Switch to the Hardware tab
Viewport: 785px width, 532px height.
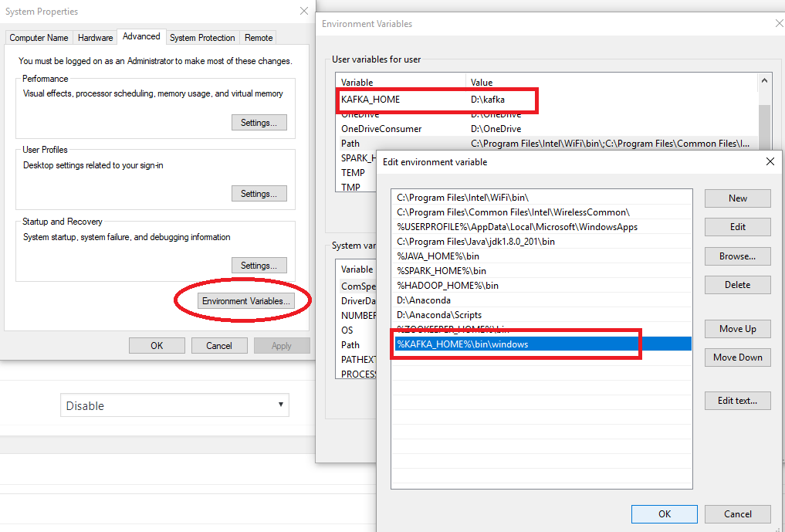(94, 37)
